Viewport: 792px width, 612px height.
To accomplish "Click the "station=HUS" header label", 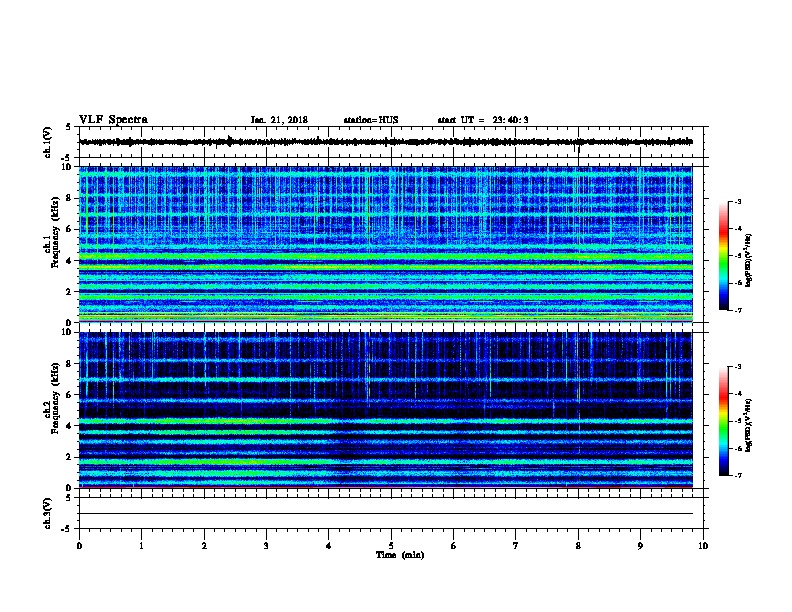I will (371, 120).
